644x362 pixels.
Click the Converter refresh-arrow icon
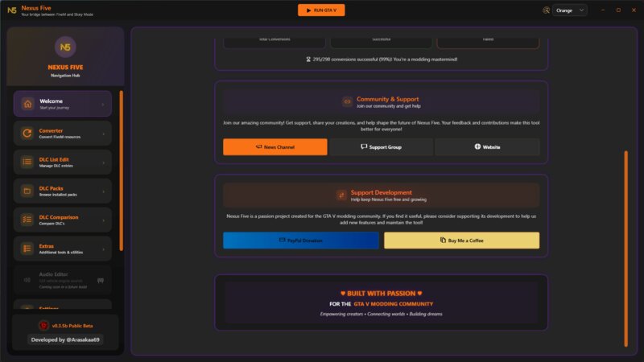coord(27,134)
